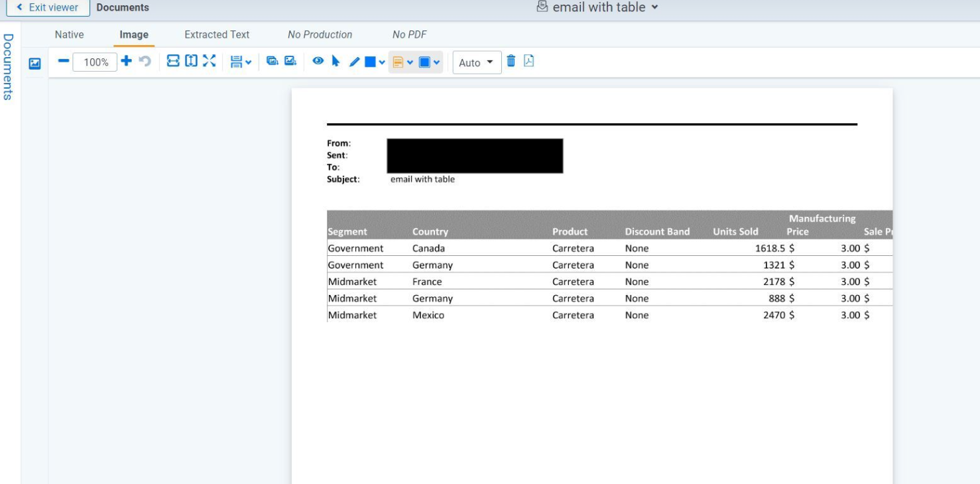980x484 pixels.
Task: Click the France cell in table
Action: [x=427, y=281]
